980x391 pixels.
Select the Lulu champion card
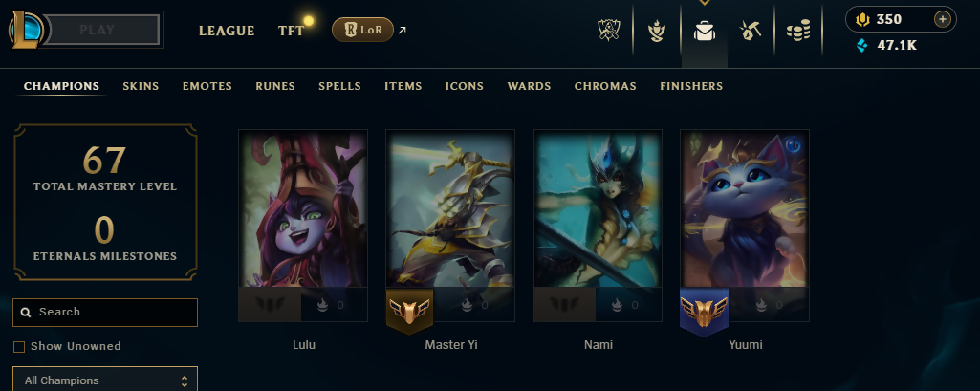[303, 226]
